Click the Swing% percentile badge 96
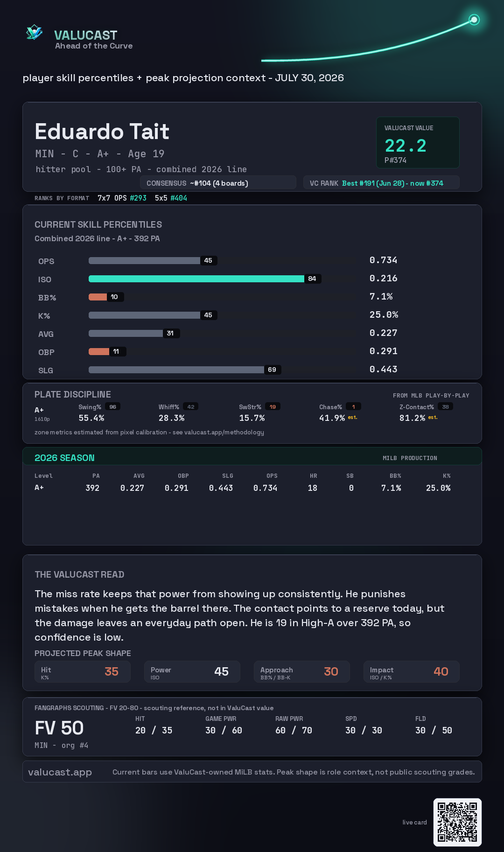The width and height of the screenshot is (504, 852). click(x=113, y=407)
